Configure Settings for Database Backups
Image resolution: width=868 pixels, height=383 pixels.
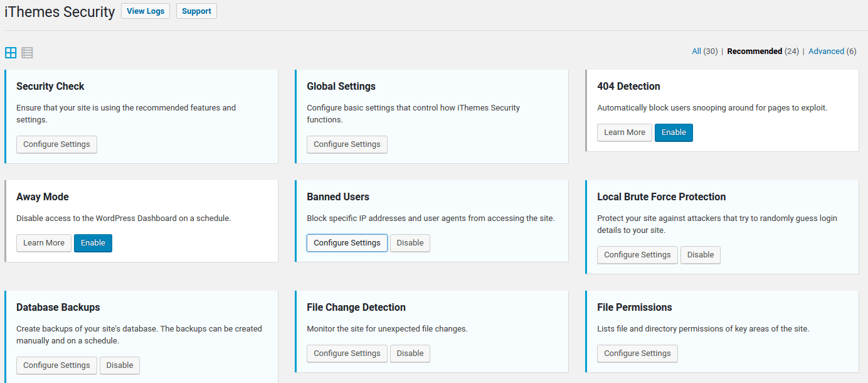pos(56,365)
